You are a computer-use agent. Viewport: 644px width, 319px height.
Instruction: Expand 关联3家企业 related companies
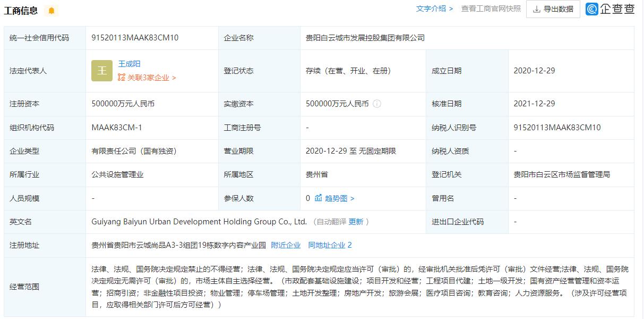tap(148, 77)
